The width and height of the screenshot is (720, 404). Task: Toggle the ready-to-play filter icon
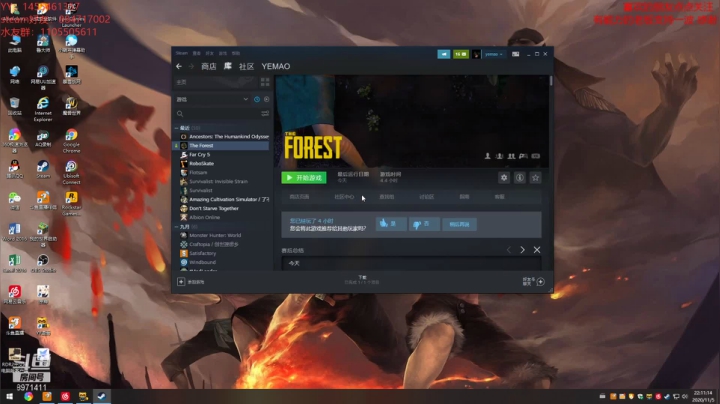click(266, 99)
